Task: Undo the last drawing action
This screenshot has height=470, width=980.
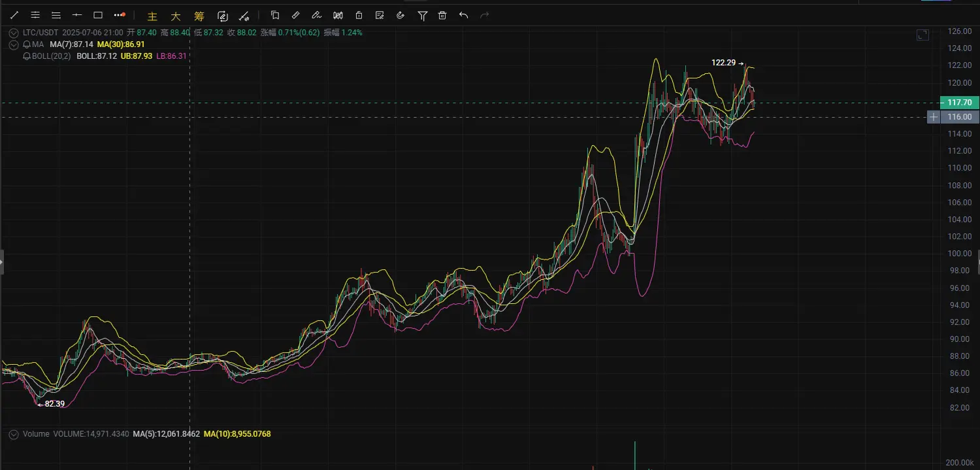Action: (x=463, y=15)
